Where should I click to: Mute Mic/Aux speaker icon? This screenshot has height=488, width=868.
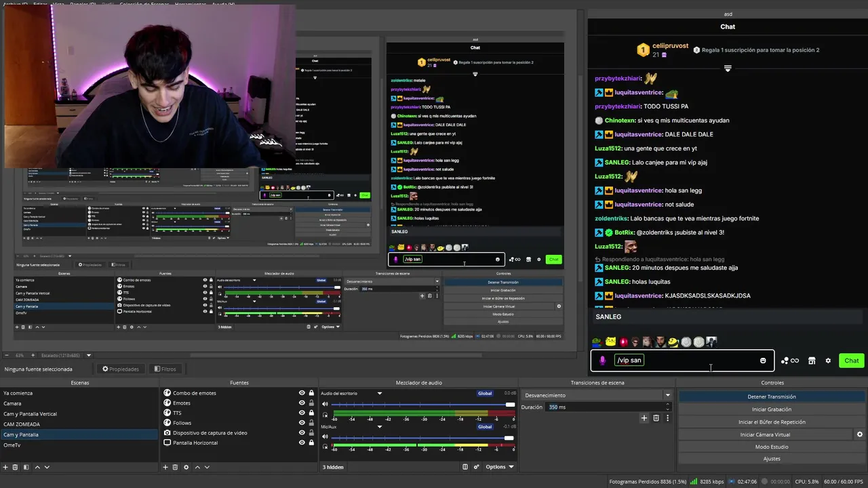coord(325,438)
